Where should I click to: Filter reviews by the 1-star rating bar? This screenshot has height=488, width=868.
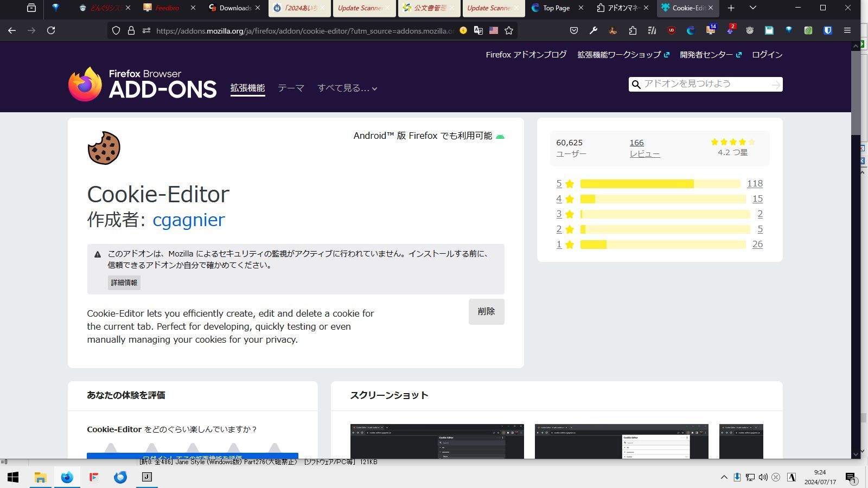(663, 245)
